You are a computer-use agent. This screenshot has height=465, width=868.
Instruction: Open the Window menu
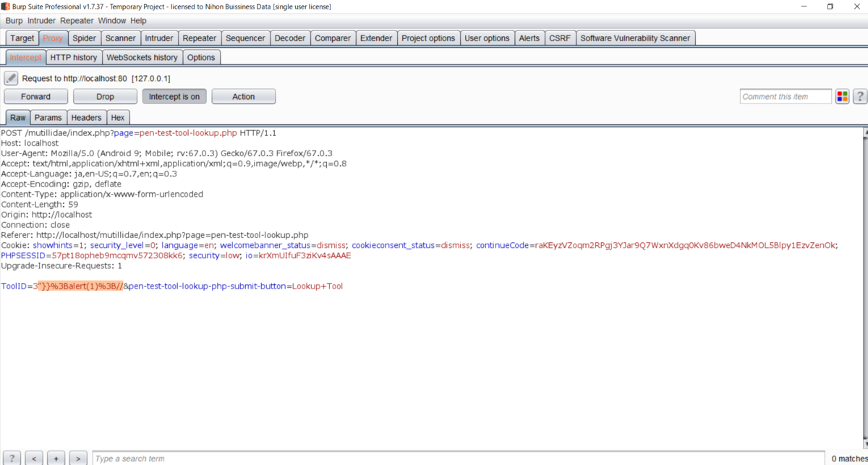pos(112,21)
